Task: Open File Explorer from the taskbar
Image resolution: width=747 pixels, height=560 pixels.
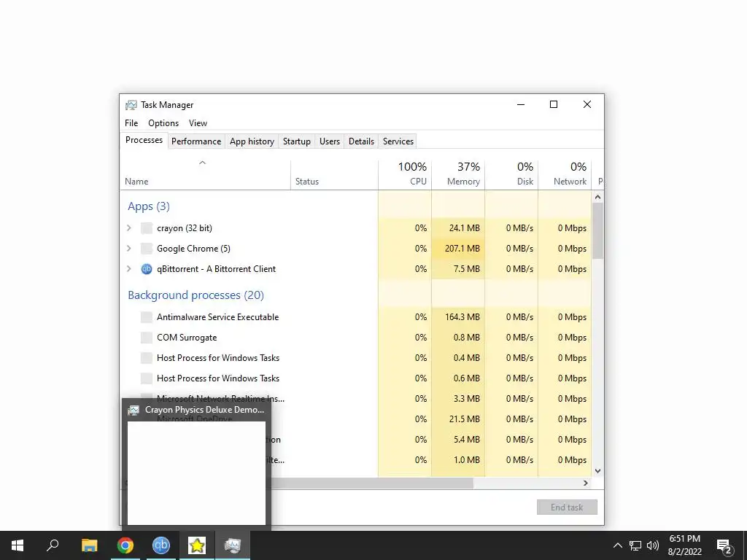Action: tap(89, 545)
